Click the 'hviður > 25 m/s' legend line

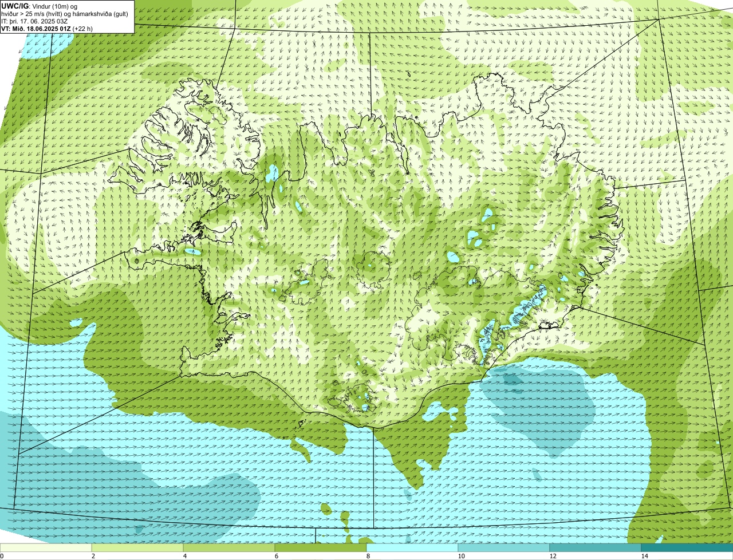[65, 14]
